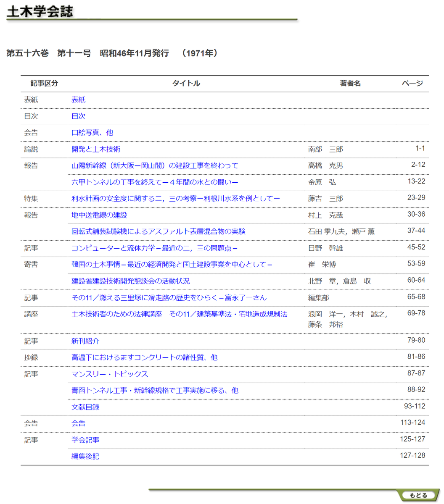Click page range 13-22

point(416,181)
